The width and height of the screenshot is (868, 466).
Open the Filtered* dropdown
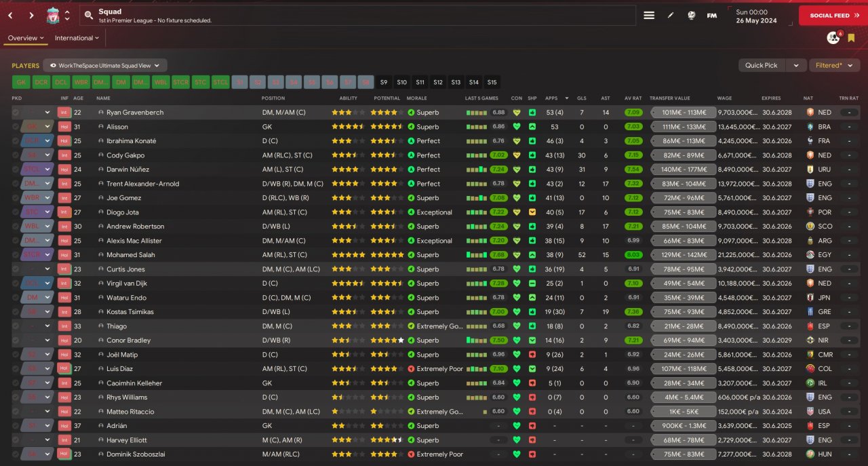click(834, 65)
